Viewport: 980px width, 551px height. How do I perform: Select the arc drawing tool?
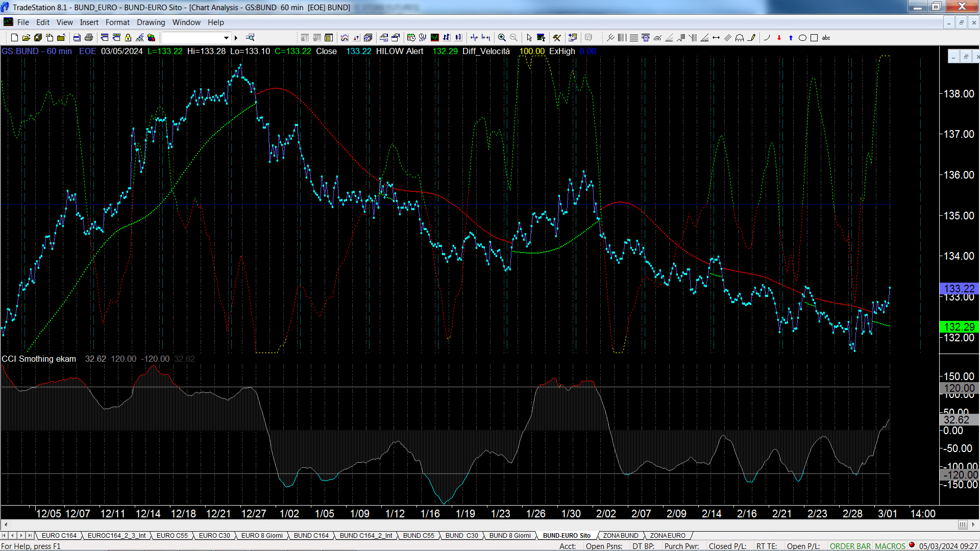coord(767,37)
